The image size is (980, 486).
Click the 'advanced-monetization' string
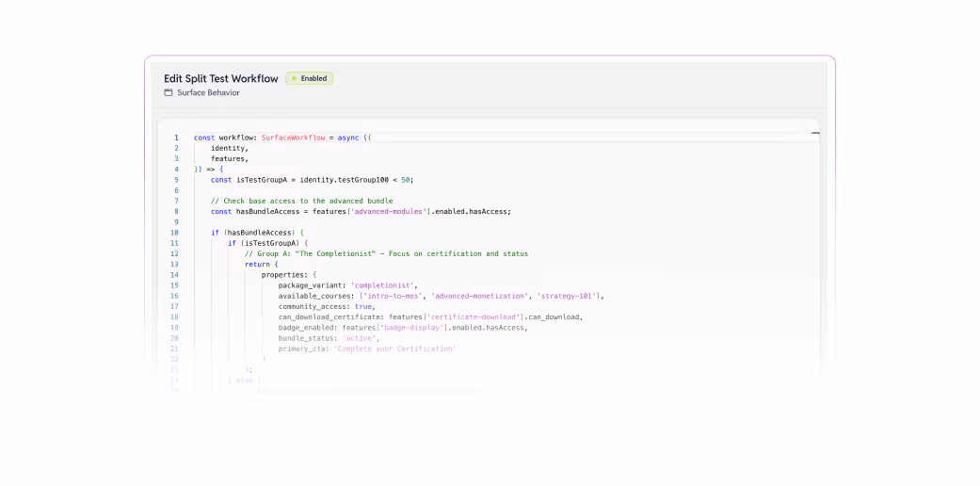480,296
